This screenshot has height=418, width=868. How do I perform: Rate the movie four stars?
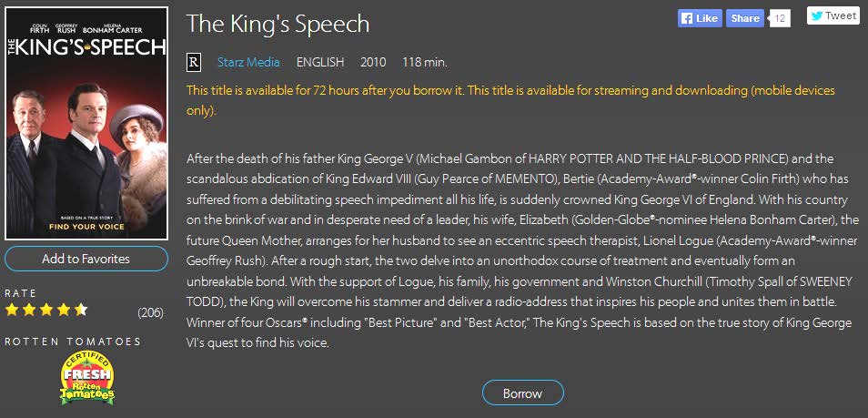(64, 311)
